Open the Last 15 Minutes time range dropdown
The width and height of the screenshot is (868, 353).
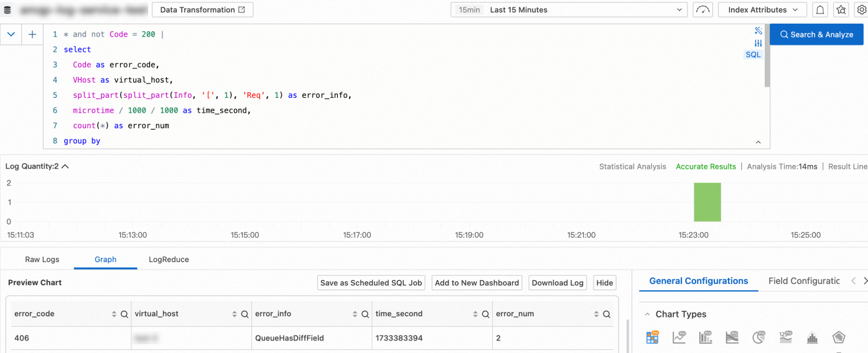click(x=569, y=10)
